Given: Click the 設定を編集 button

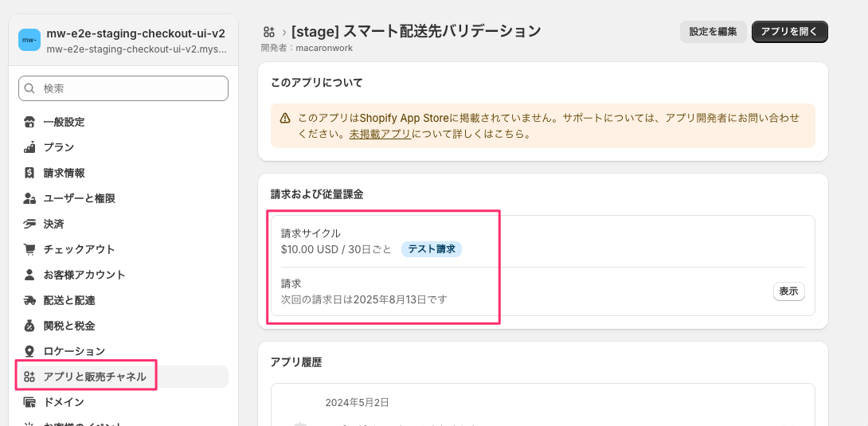Looking at the screenshot, I should tap(713, 32).
